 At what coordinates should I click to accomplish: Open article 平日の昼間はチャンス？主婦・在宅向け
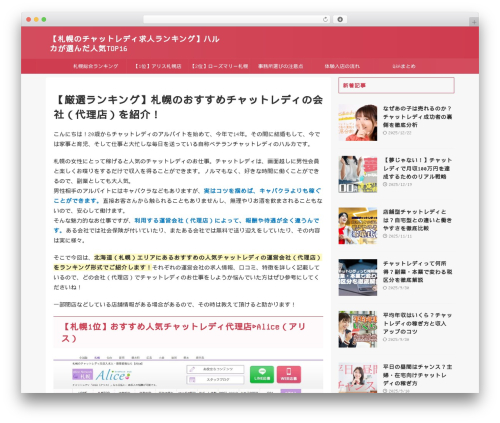[x=417, y=375]
